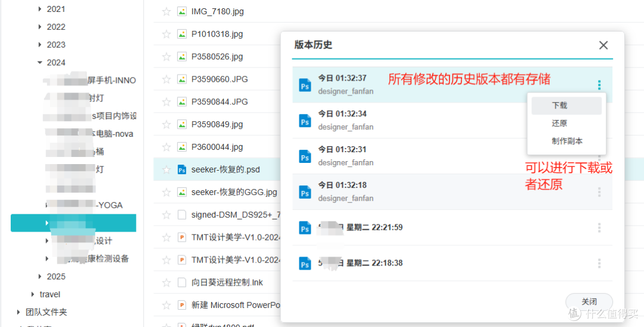Choose 还原 from the version menu
The image size is (644, 327).
tap(566, 124)
